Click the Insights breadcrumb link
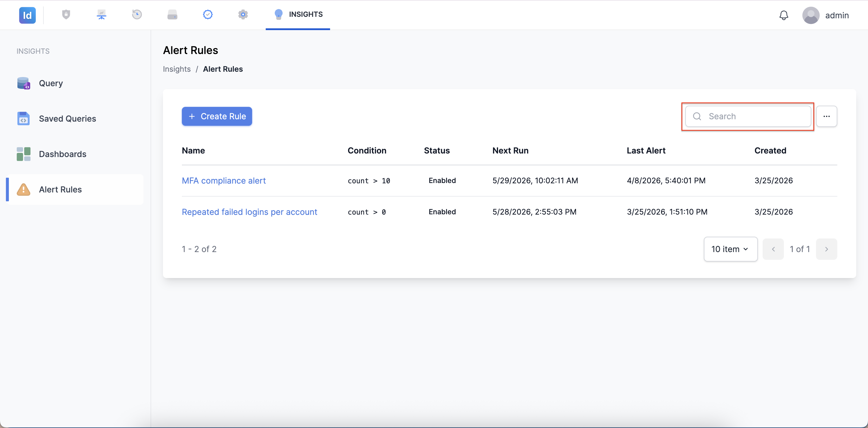This screenshot has width=868, height=428. coord(177,69)
